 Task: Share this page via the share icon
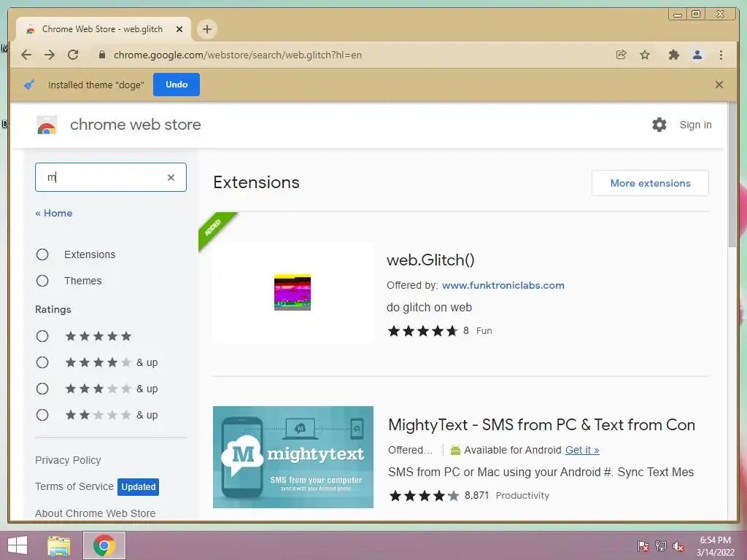point(622,55)
